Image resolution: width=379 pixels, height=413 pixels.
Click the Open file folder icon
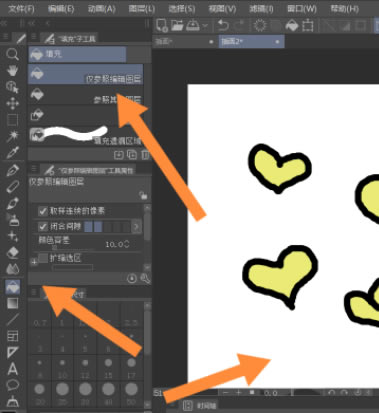177,25
